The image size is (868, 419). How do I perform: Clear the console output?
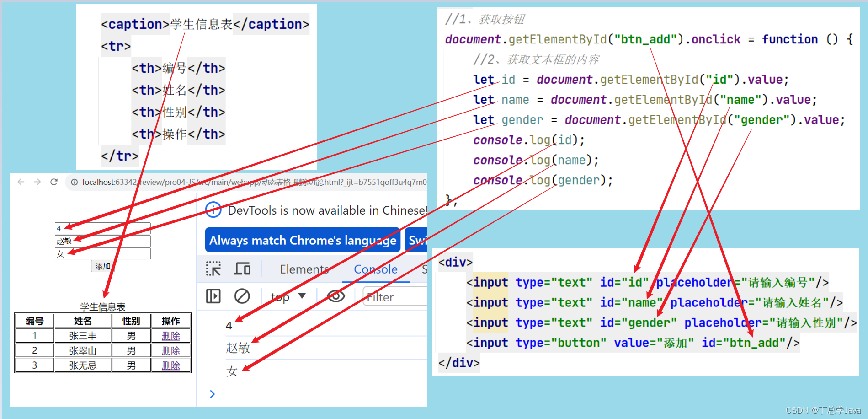point(242,296)
